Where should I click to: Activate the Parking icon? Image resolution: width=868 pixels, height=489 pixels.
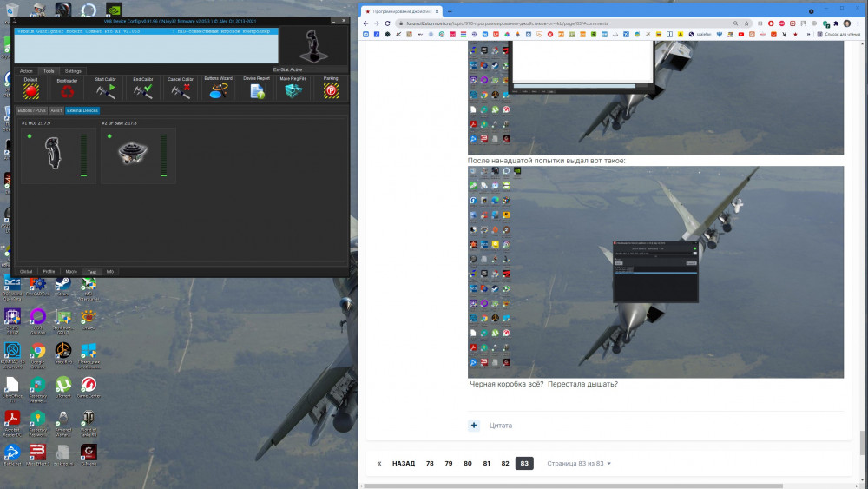click(x=331, y=91)
